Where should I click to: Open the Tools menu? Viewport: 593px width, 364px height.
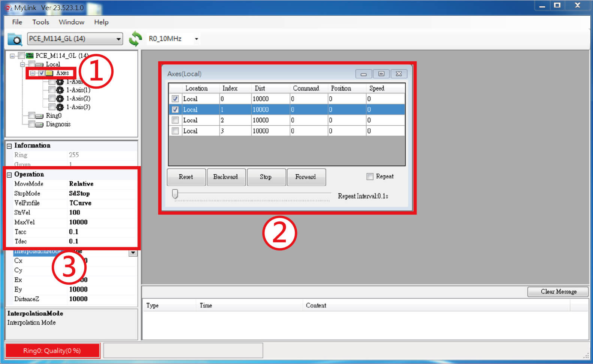click(40, 22)
